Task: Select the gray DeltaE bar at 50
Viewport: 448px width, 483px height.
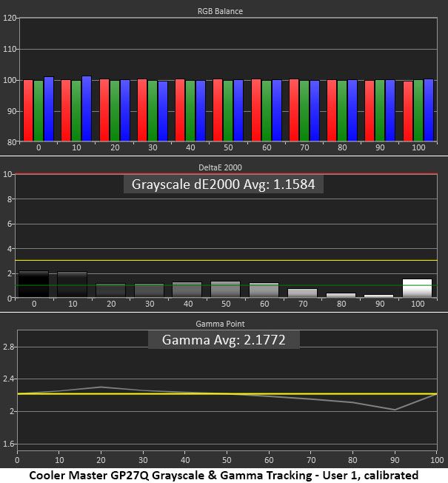Action: [x=225, y=289]
